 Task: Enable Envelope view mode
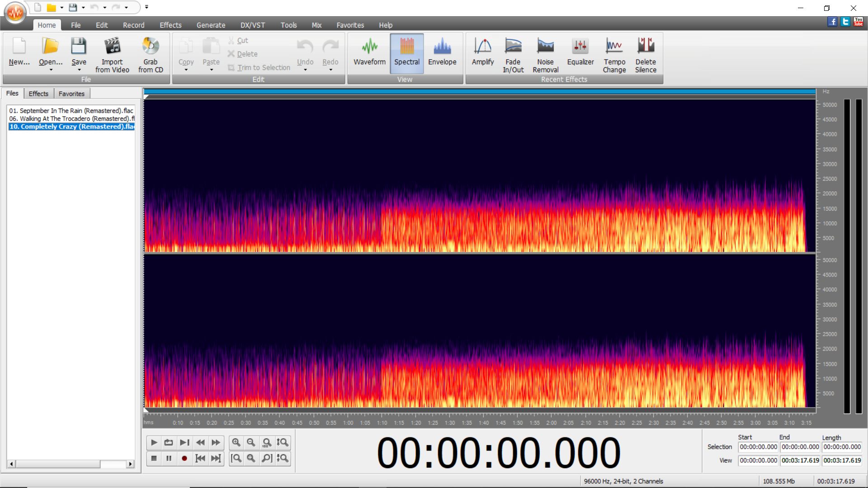pyautogui.click(x=442, y=53)
